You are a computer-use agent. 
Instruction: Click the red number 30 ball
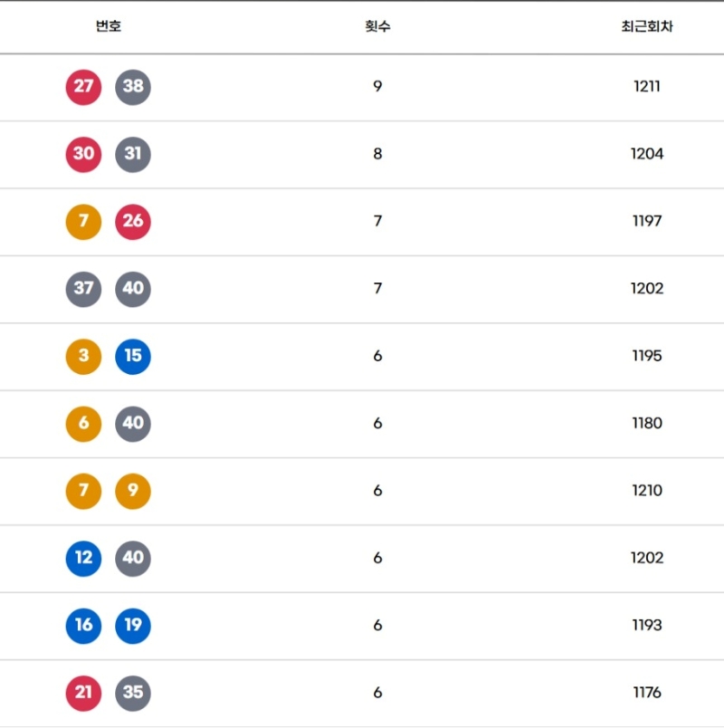pyautogui.click(x=83, y=154)
